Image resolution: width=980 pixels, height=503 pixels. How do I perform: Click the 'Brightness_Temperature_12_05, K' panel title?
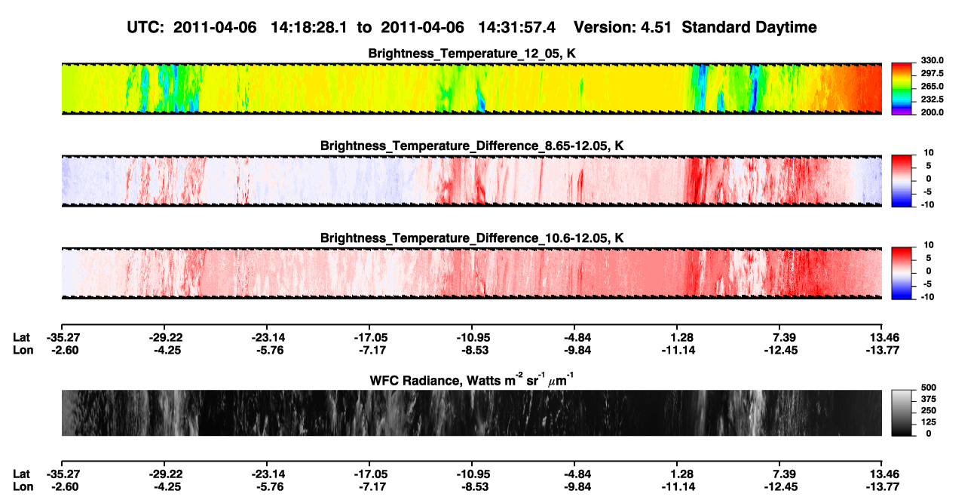472,54
